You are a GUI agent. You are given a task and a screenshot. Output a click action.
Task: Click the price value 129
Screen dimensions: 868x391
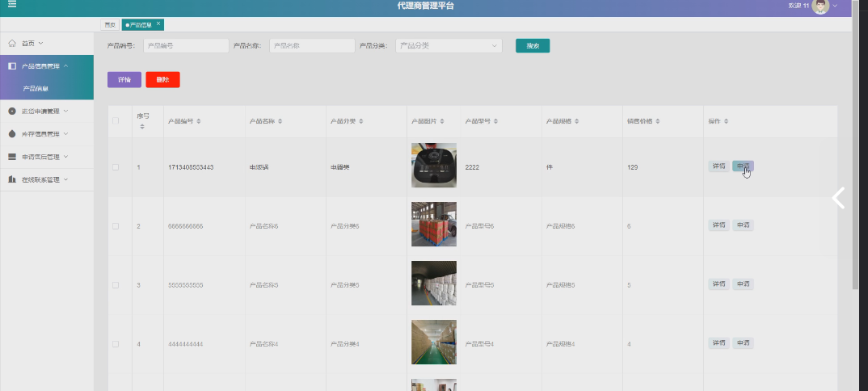633,167
